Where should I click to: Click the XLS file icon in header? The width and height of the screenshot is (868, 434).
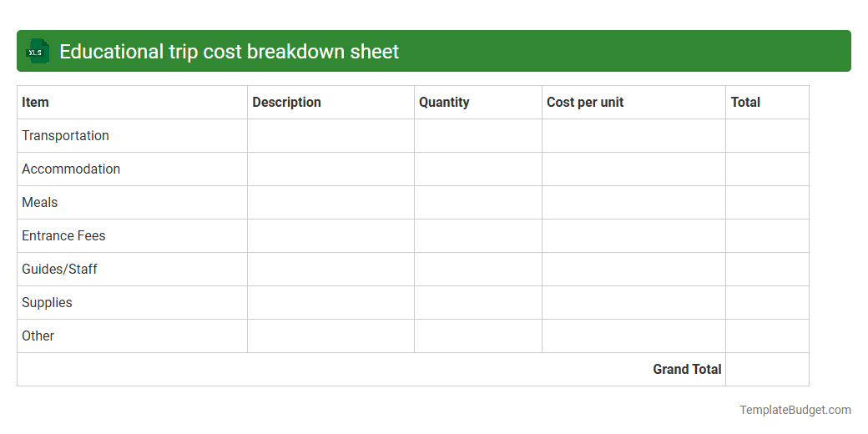(37, 52)
